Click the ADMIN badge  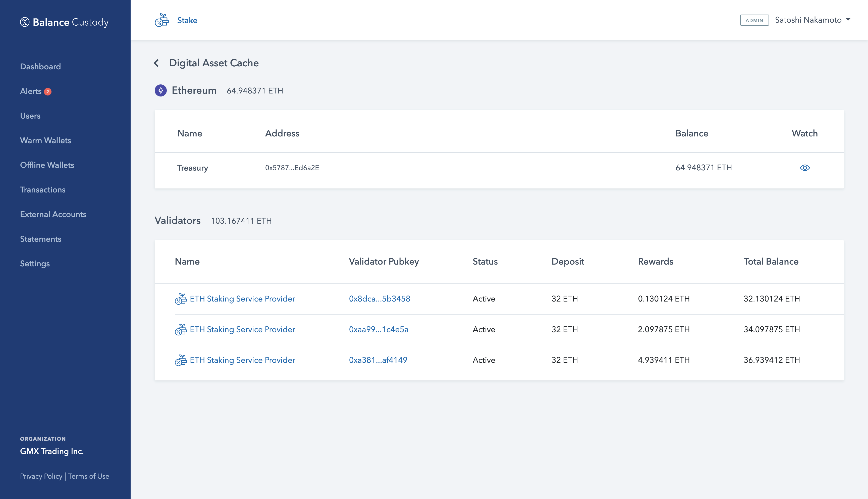(x=754, y=20)
